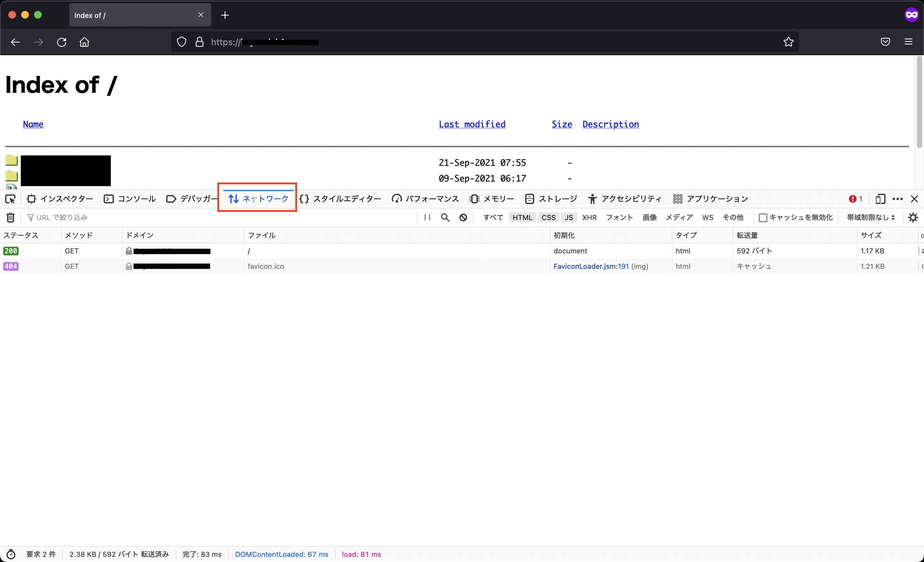This screenshot has height=562, width=924.
Task: Clear network log with trash icon
Action: (x=11, y=217)
